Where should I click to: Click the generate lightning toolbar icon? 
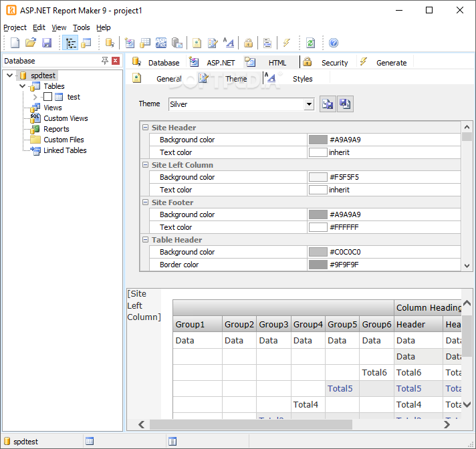[x=286, y=43]
